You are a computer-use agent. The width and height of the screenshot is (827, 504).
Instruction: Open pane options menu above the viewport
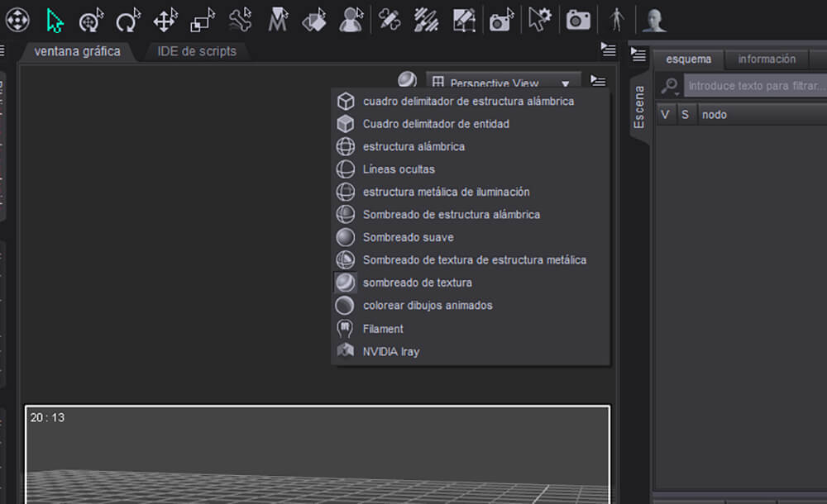pyautogui.click(x=608, y=50)
